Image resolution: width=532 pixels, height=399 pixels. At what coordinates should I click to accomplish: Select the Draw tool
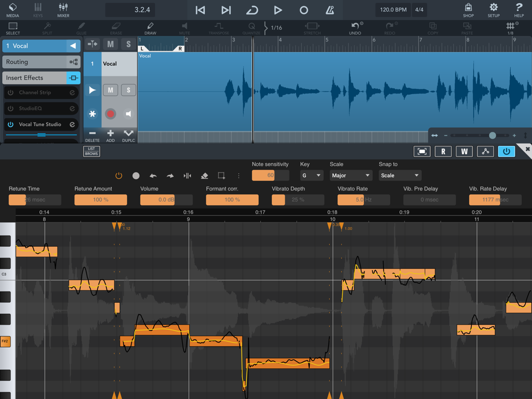(x=150, y=28)
